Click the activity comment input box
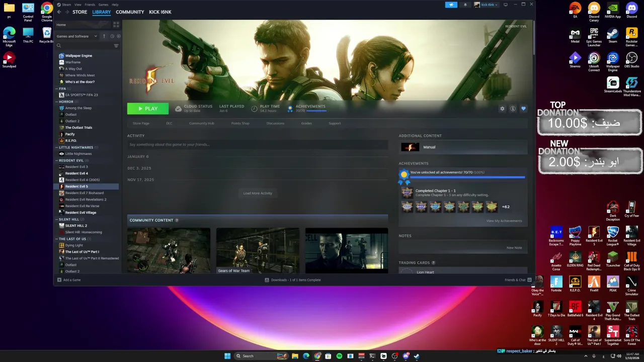The height and width of the screenshot is (362, 644). [x=258, y=145]
